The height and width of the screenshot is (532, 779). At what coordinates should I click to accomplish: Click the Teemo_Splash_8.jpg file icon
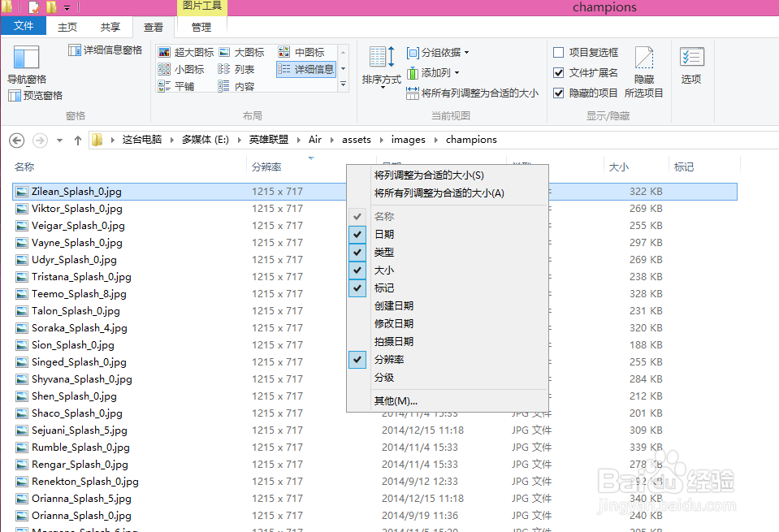point(21,294)
